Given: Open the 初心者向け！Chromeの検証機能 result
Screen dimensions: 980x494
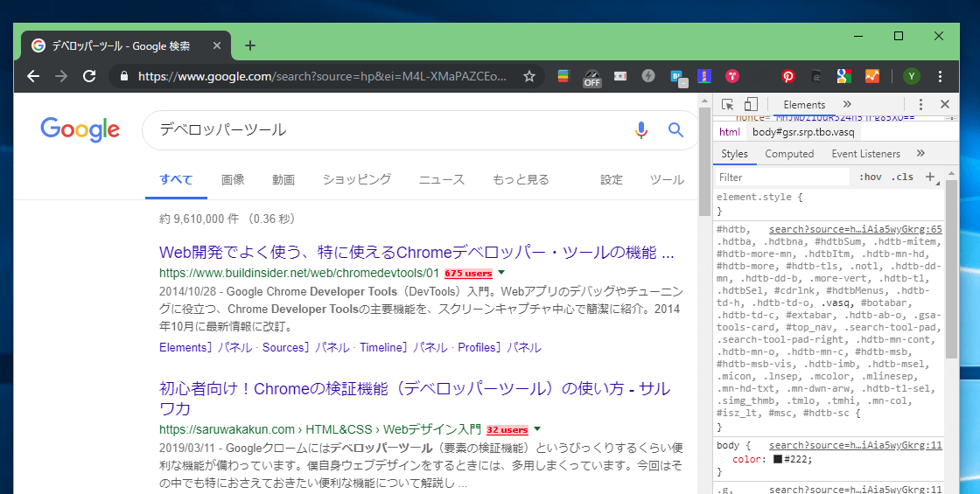Looking at the screenshot, I should 415,399.
